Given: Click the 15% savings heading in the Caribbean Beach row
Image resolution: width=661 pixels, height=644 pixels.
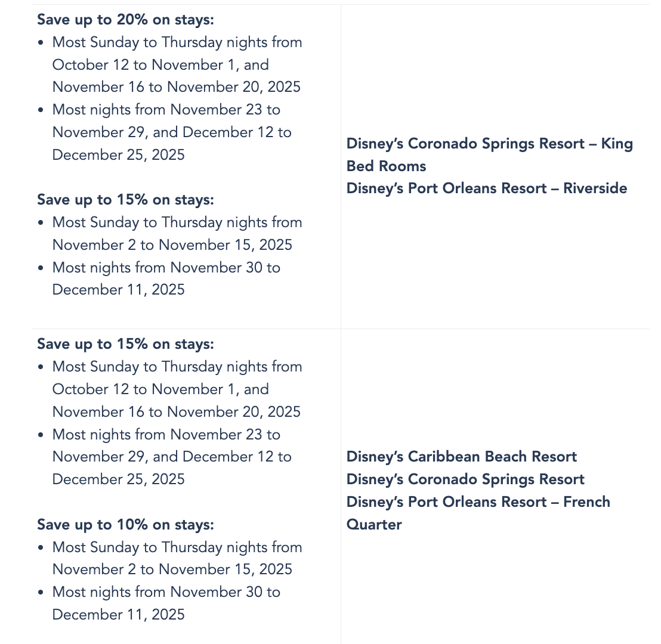Looking at the screenshot, I should pyautogui.click(x=125, y=344).
